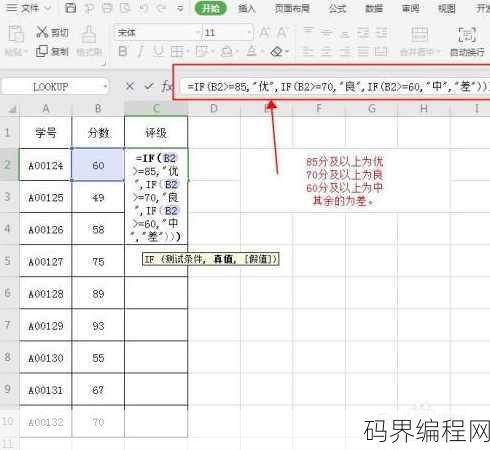Click the Copy icon
This screenshot has height=450, width=490.
(42, 51)
